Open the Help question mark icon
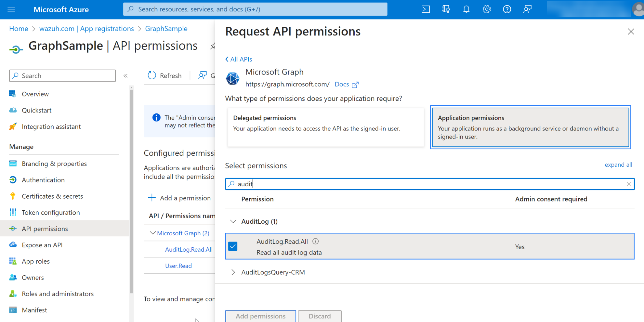 click(507, 9)
